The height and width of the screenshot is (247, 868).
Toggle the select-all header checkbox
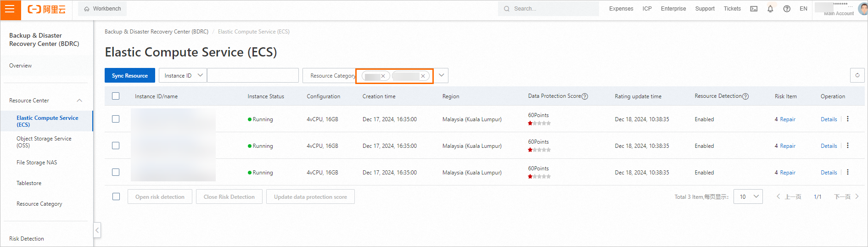116,96
